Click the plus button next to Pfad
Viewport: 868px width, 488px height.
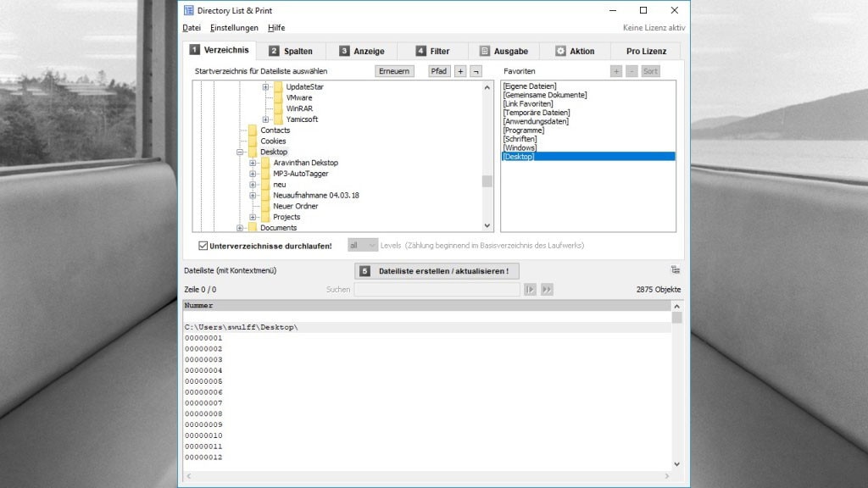(x=460, y=71)
